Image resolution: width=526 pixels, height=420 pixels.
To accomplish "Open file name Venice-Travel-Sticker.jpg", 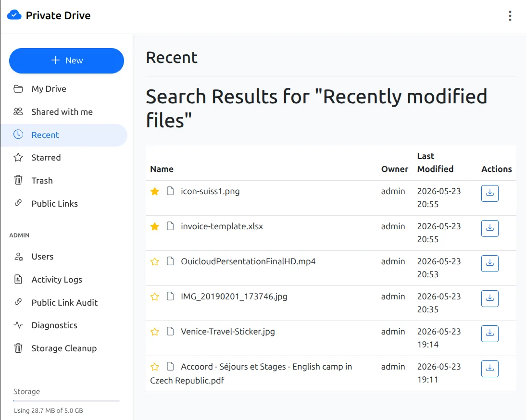I will click(228, 332).
